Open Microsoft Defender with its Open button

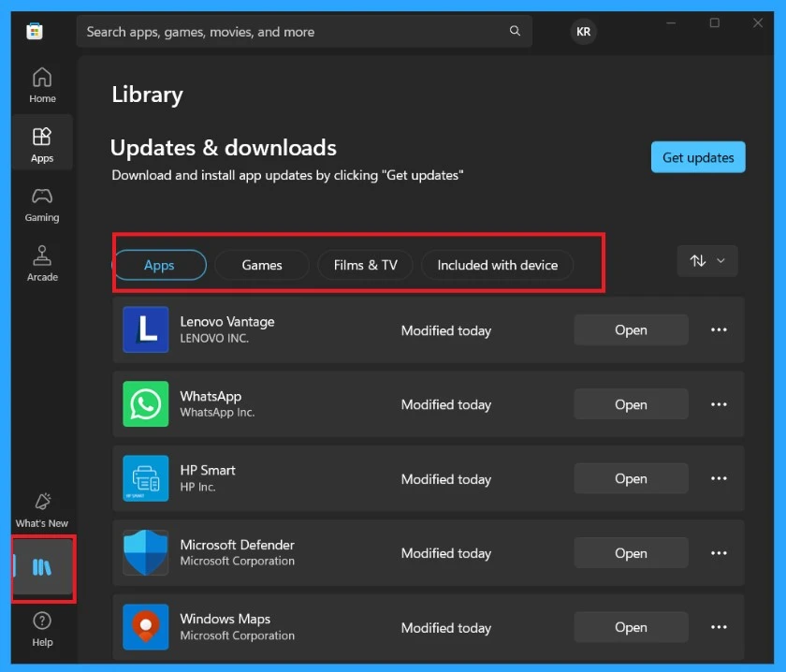tap(631, 552)
